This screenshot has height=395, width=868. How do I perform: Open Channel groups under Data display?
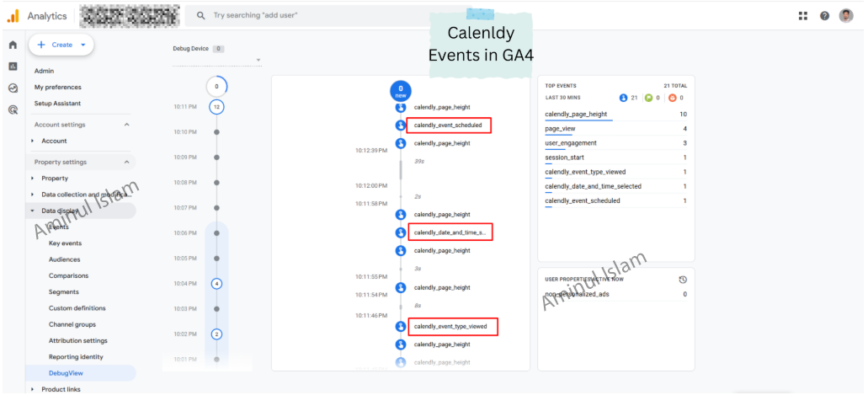click(72, 324)
